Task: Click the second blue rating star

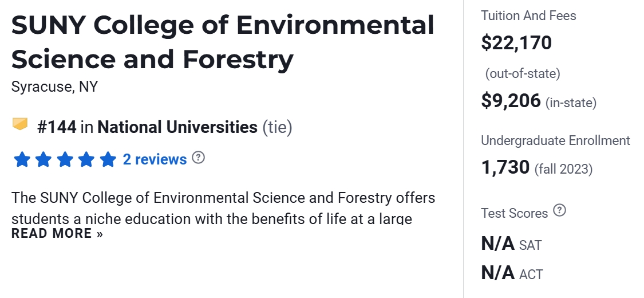Action: point(44,159)
